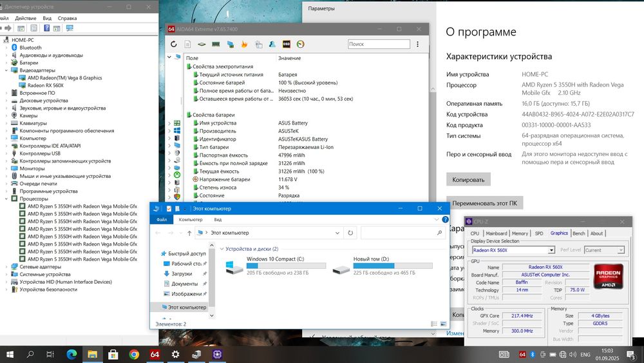Select Документы in Explorer sidebar

pyautogui.click(x=184, y=284)
